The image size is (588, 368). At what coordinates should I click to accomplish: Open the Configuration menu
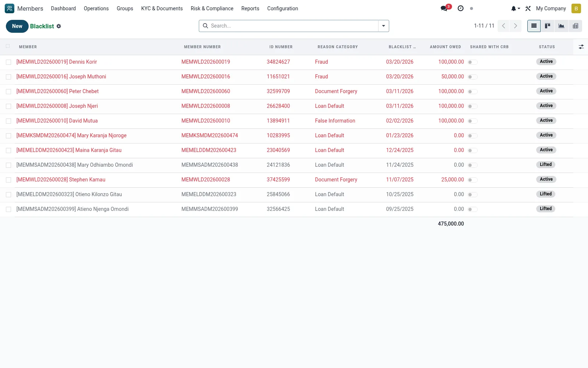pyautogui.click(x=283, y=8)
